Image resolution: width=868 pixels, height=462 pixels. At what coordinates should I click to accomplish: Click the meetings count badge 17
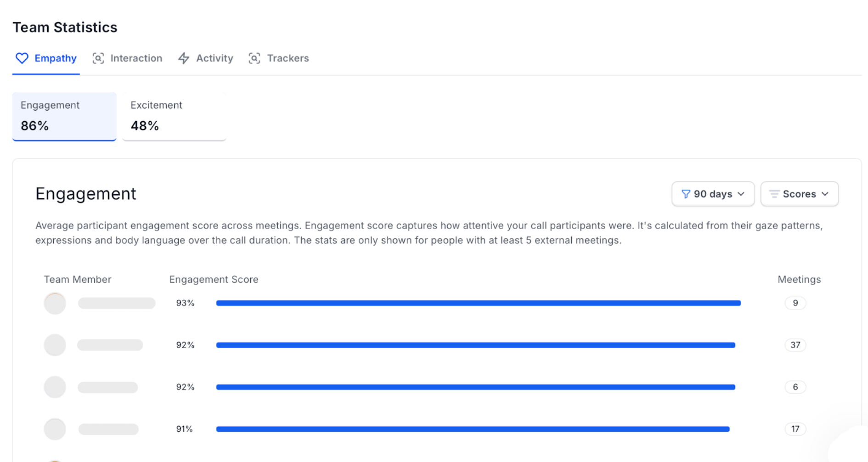(x=795, y=429)
